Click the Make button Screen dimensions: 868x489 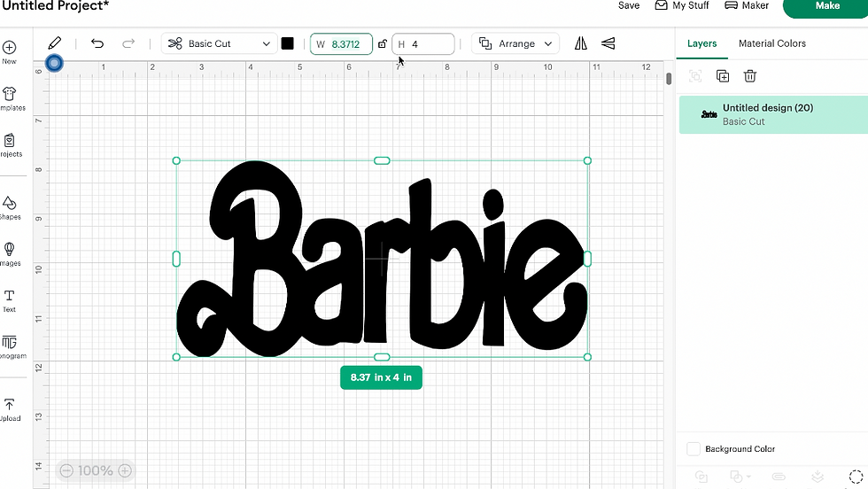(827, 6)
